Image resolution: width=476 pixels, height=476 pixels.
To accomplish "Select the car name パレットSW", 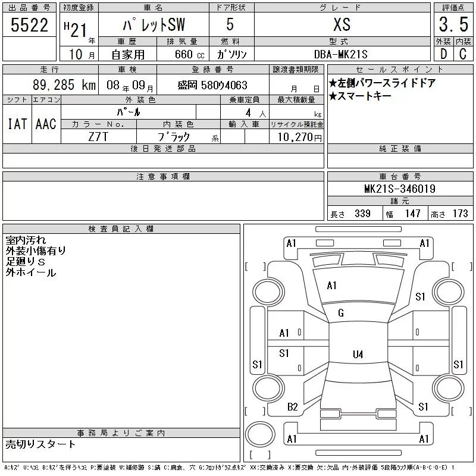I will point(154,24).
